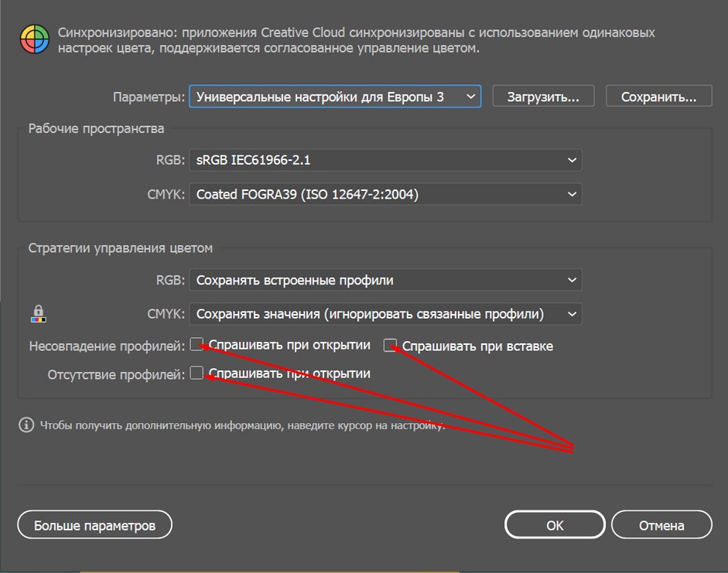The image size is (728, 573).
Task: Open the CMYK Coated FOGRA39 dropdown
Action: 385,194
